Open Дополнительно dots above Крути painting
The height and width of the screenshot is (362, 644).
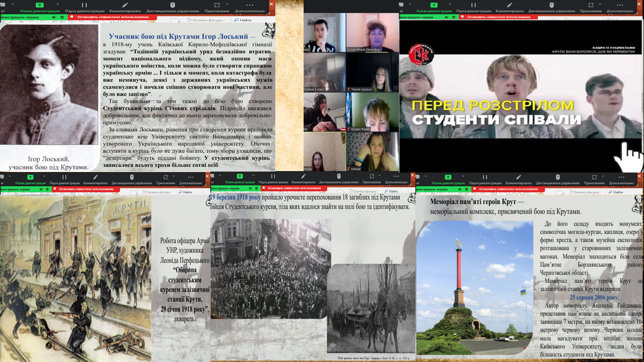(190, 177)
